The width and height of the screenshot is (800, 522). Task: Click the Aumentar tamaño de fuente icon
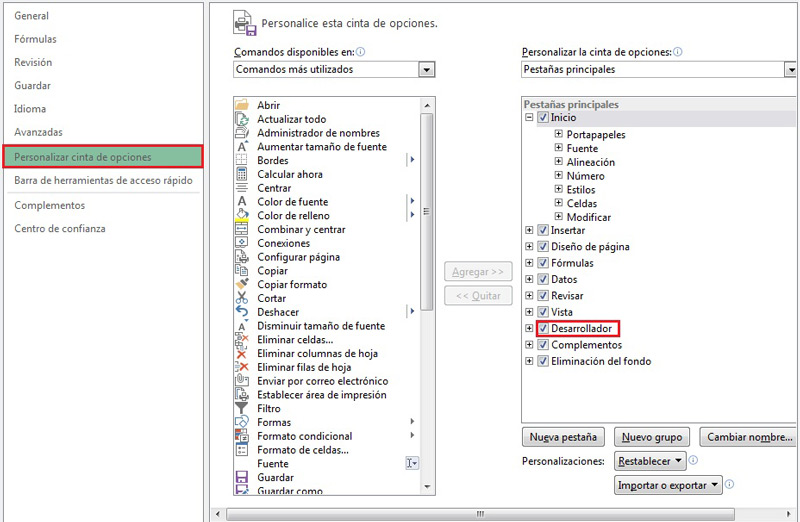tap(242, 146)
